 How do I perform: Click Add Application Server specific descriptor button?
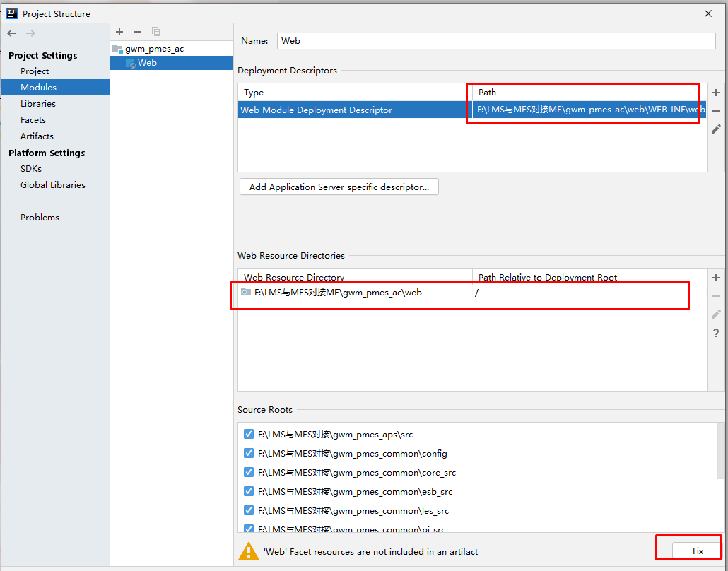tap(339, 187)
